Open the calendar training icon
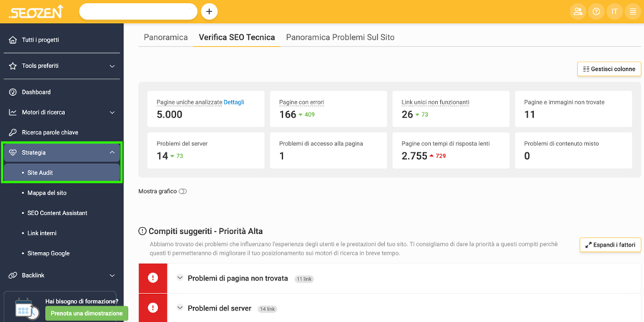Viewport: 644px width, 322px height. coord(26,308)
